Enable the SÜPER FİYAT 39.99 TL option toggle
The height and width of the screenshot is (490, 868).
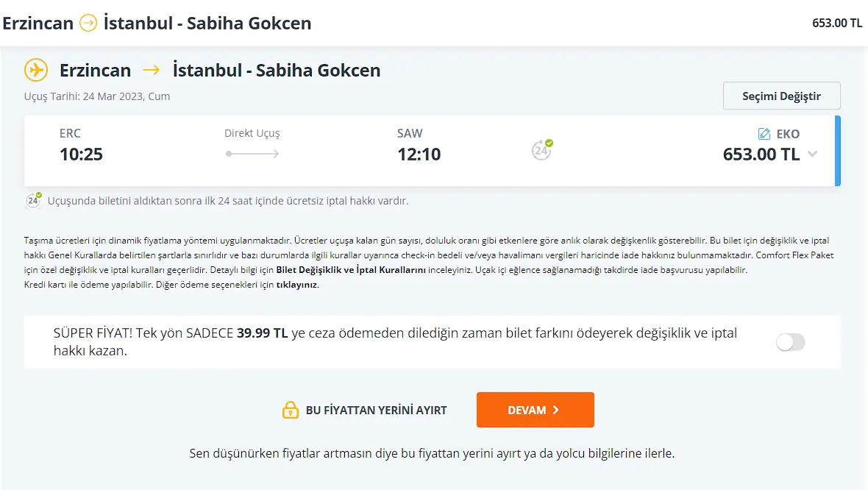[x=791, y=342]
